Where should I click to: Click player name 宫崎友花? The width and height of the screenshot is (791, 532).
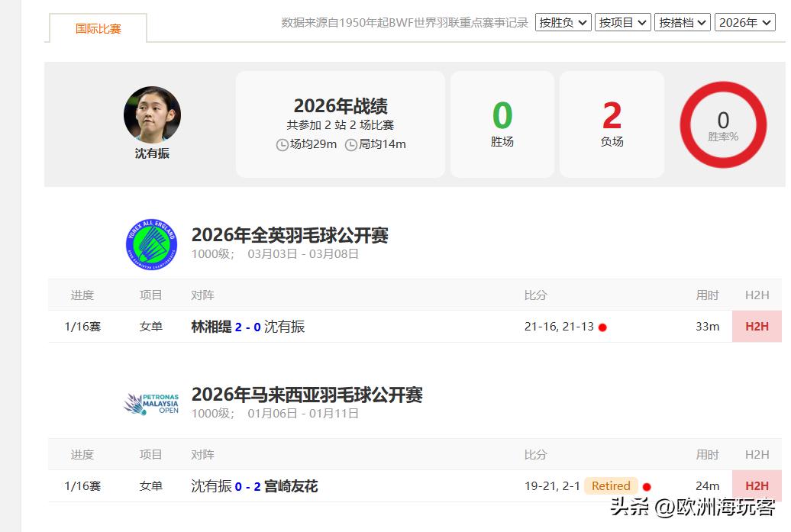tap(291, 486)
